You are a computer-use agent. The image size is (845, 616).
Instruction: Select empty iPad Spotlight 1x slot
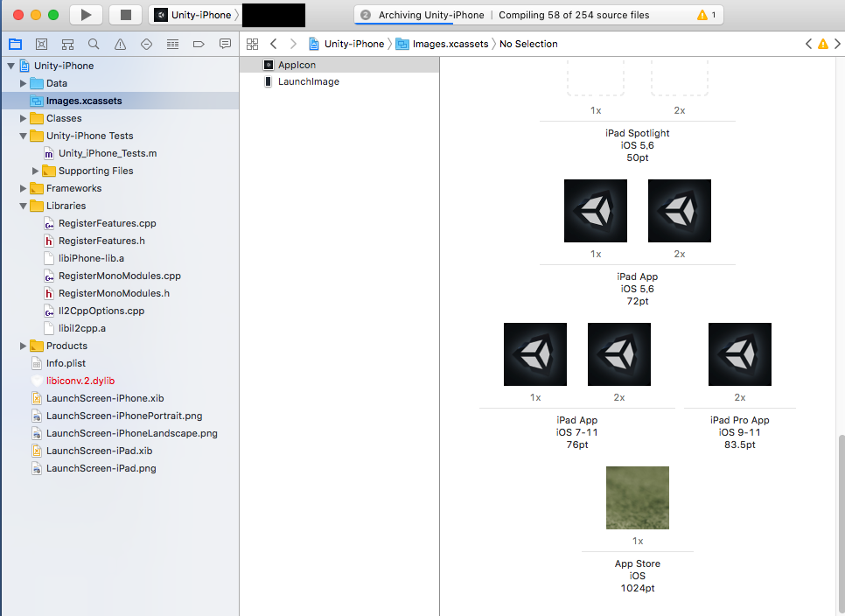coord(596,76)
